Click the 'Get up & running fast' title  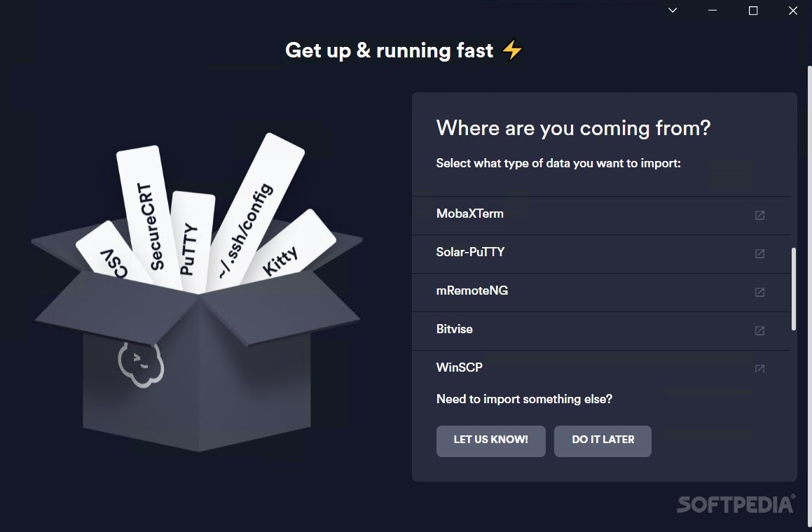pyautogui.click(x=389, y=50)
